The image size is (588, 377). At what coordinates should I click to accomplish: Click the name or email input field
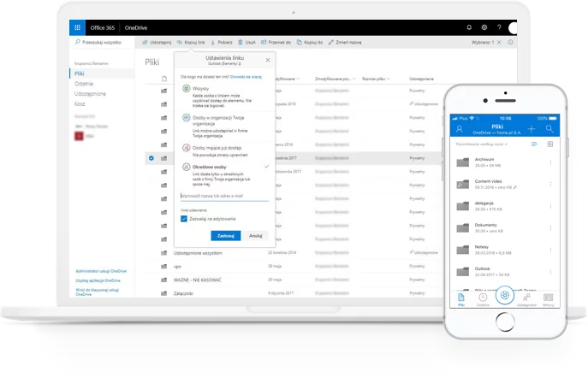click(x=224, y=196)
